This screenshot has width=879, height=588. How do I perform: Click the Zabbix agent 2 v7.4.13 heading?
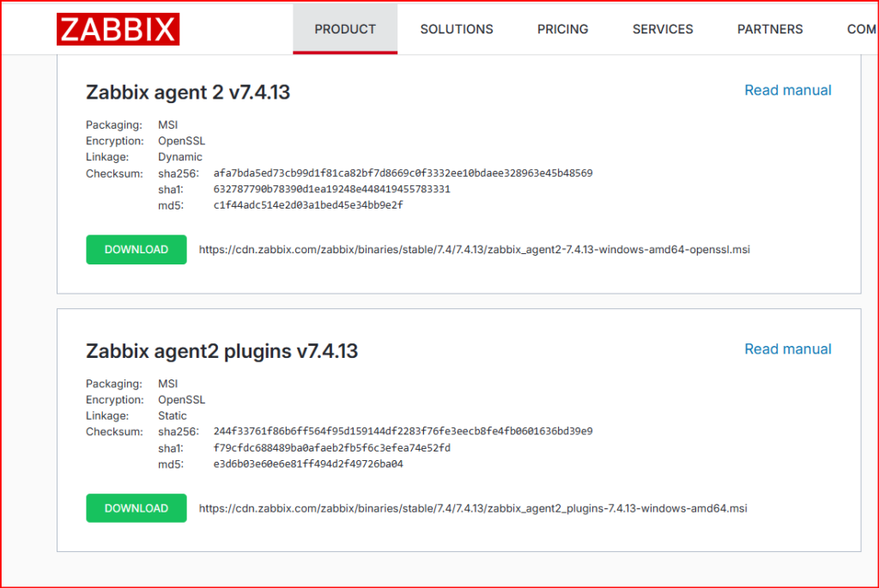pos(188,92)
